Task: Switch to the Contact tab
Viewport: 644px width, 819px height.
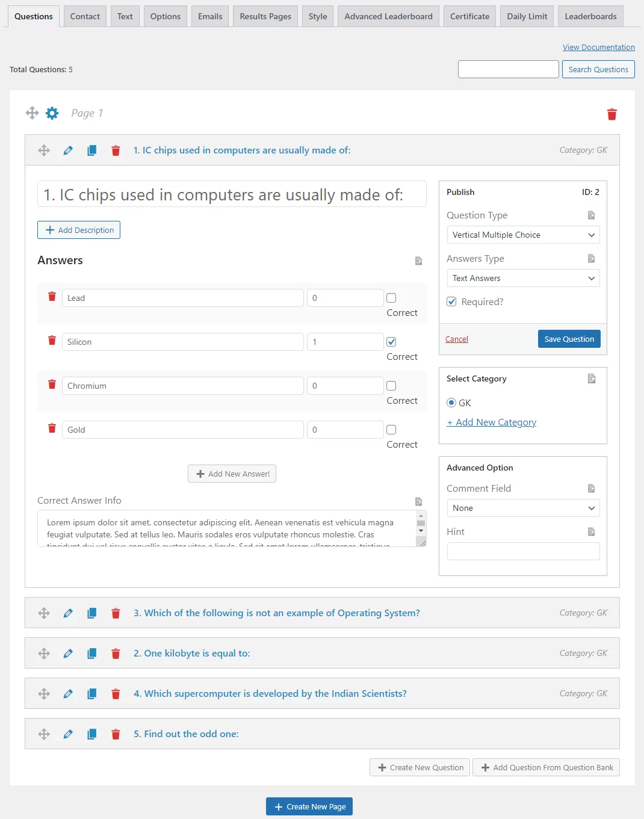Action: [85, 16]
